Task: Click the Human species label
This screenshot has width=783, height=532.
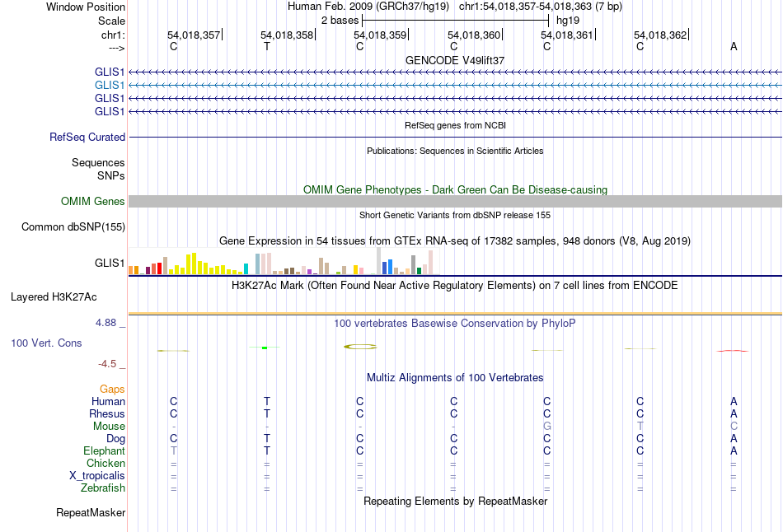Action: click(x=108, y=401)
